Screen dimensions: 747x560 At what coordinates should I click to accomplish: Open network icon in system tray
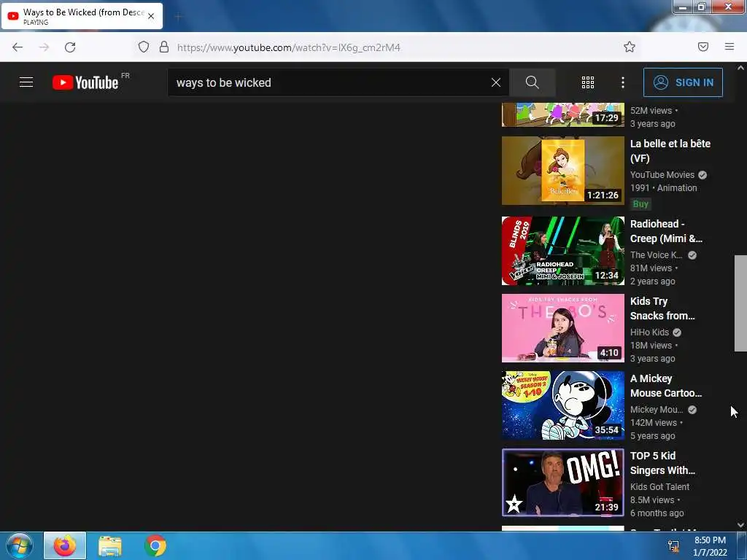(673, 545)
